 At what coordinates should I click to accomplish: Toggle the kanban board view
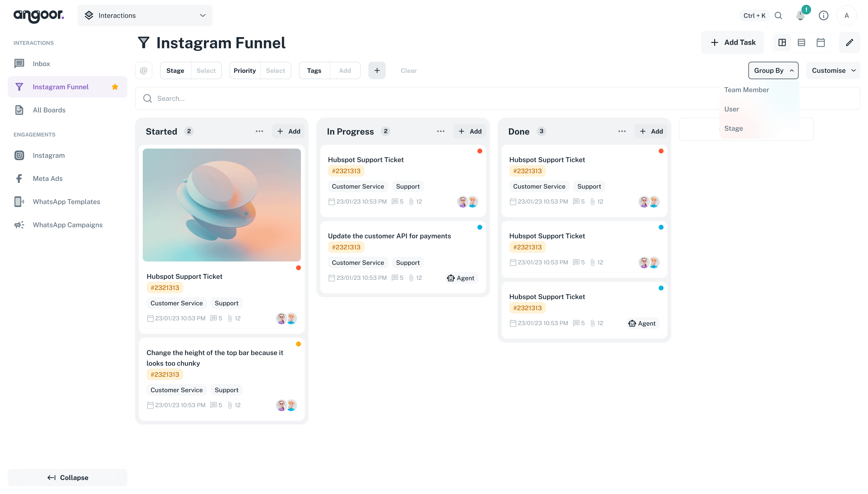click(782, 42)
